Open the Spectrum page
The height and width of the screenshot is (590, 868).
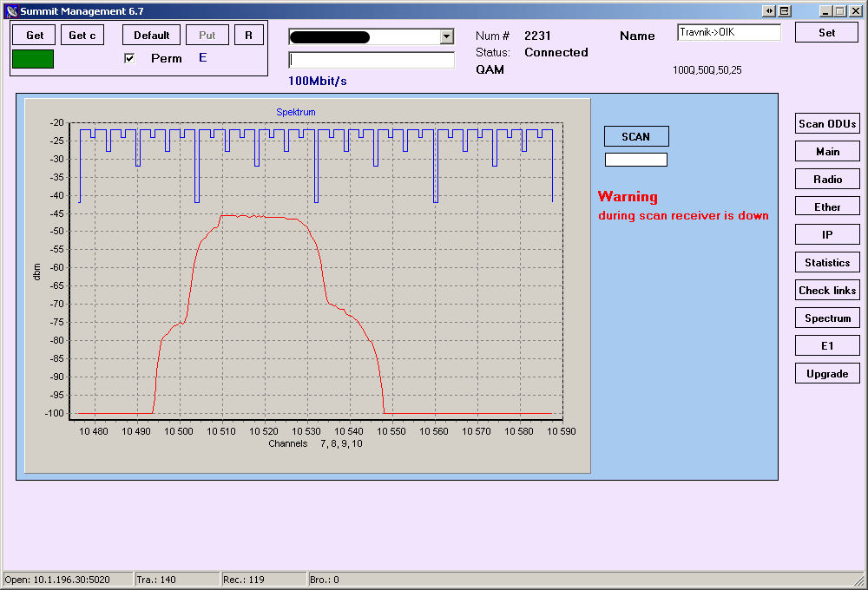tap(827, 318)
